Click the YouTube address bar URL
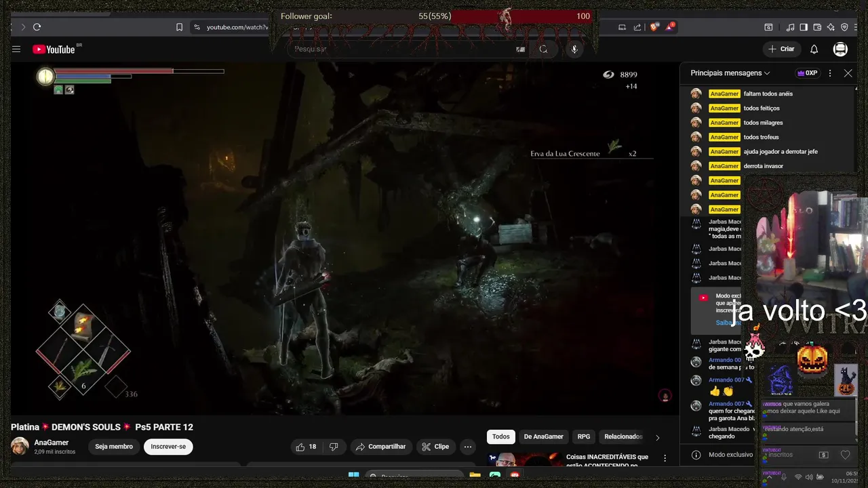This screenshot has height=488, width=868. (x=237, y=27)
